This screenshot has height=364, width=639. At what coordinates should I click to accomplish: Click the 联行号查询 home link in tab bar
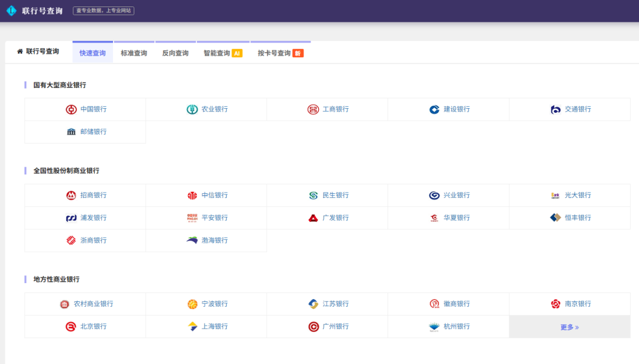click(38, 51)
